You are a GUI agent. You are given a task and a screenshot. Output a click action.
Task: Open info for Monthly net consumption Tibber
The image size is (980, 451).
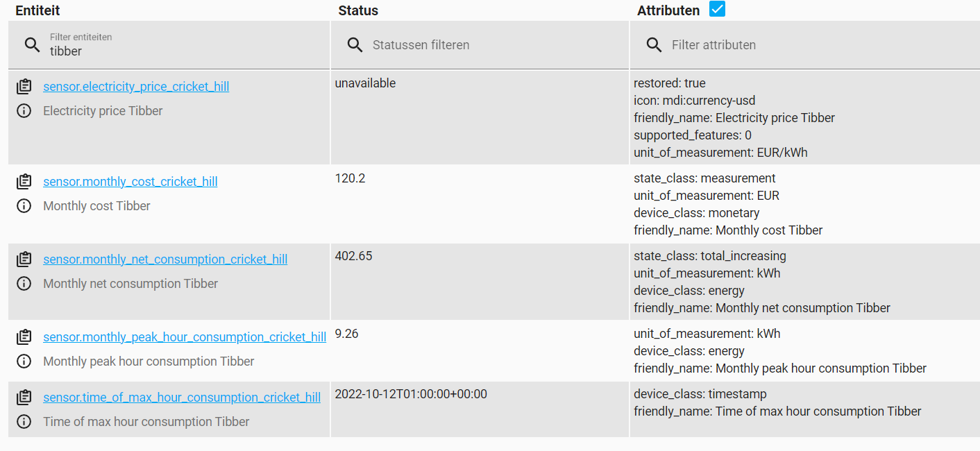coord(24,283)
